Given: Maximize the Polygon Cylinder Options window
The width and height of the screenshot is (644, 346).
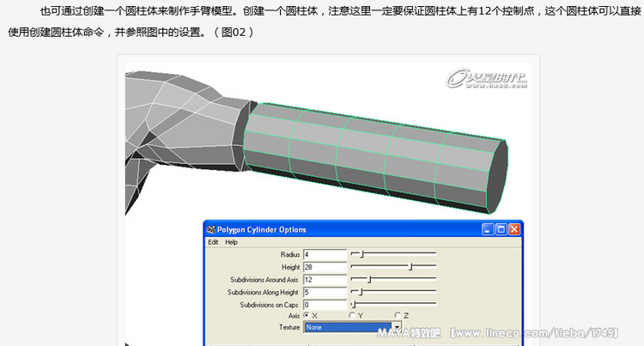Looking at the screenshot, I should tap(501, 229).
